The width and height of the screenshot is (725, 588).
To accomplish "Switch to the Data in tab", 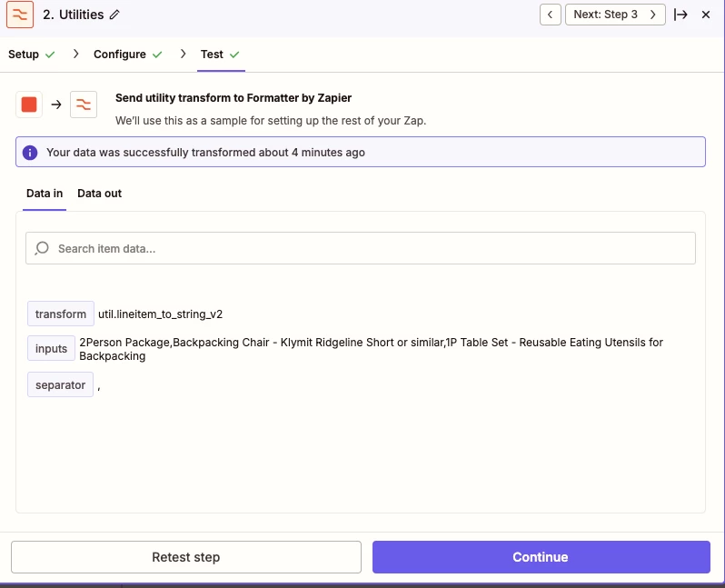I will tap(45, 194).
